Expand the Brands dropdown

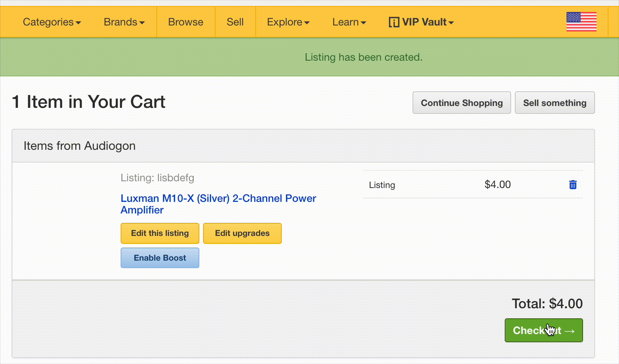tap(124, 22)
